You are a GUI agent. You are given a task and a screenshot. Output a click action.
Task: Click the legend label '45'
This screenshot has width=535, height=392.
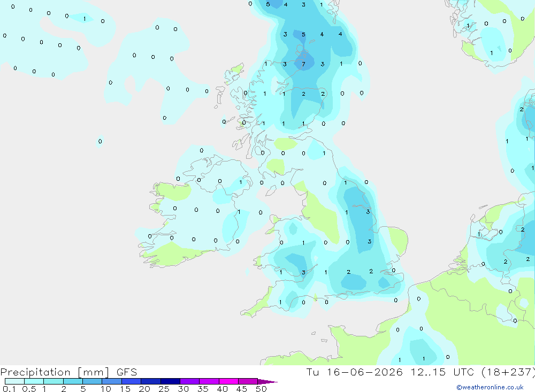(242, 389)
